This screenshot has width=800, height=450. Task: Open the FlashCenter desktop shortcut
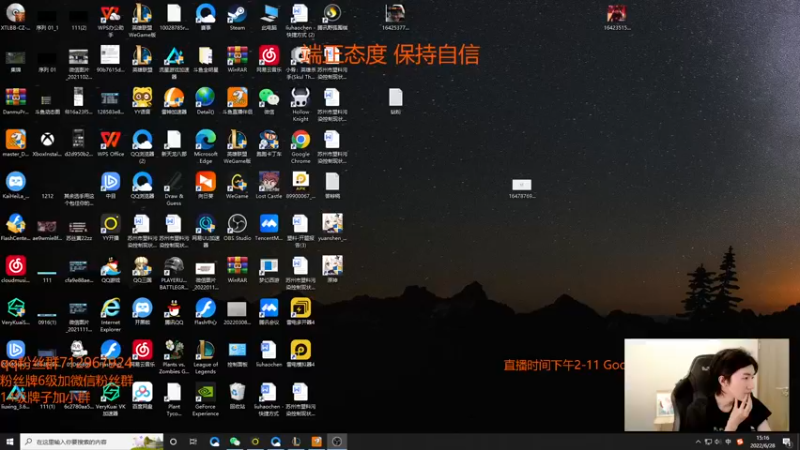[x=16, y=228]
